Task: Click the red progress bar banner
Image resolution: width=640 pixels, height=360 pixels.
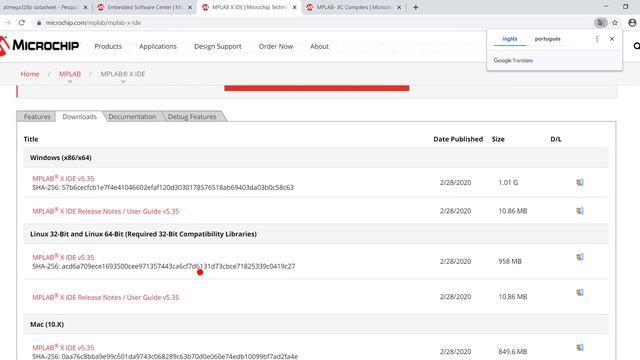Action: click(x=317, y=88)
